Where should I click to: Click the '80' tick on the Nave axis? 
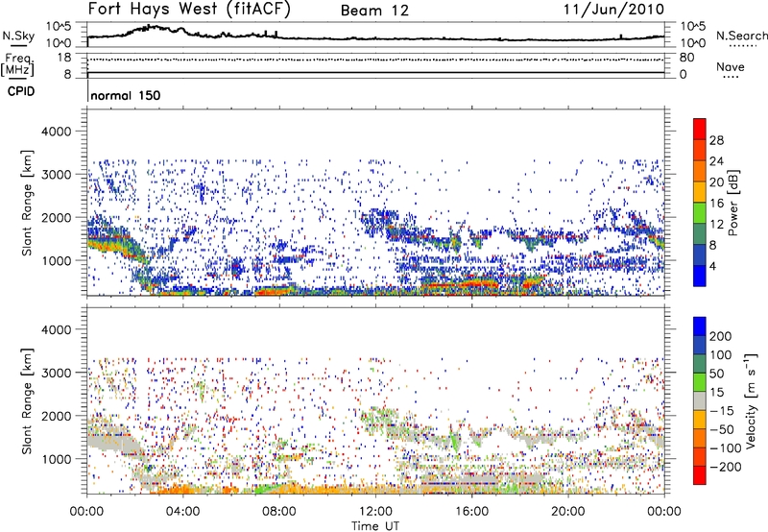pyautogui.click(x=686, y=58)
